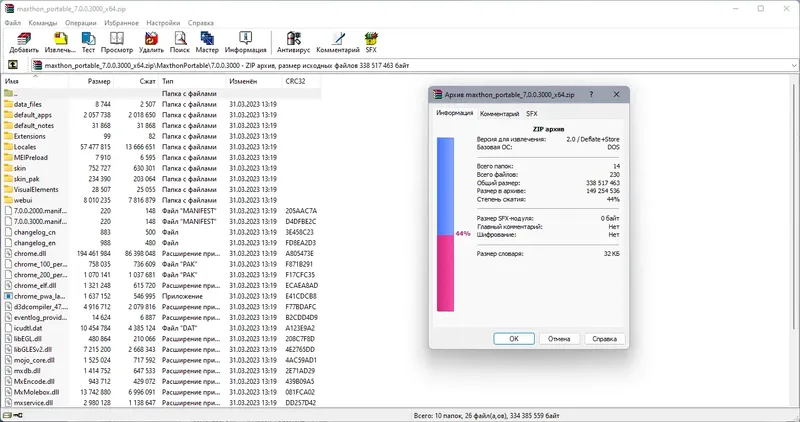Click the Антивирус scan icon
800x422 pixels.
(x=293, y=42)
